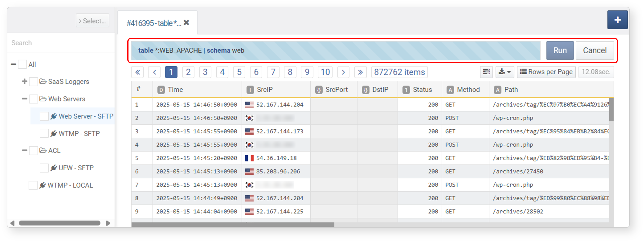Check the UFW - SFTP checkbox
This screenshot has width=644, height=242.
pyautogui.click(x=44, y=168)
